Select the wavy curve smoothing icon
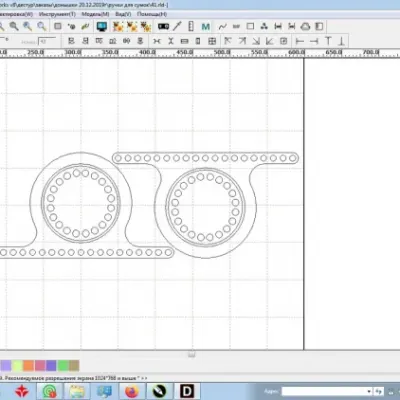This screenshot has height=400, width=400. pos(223,26)
